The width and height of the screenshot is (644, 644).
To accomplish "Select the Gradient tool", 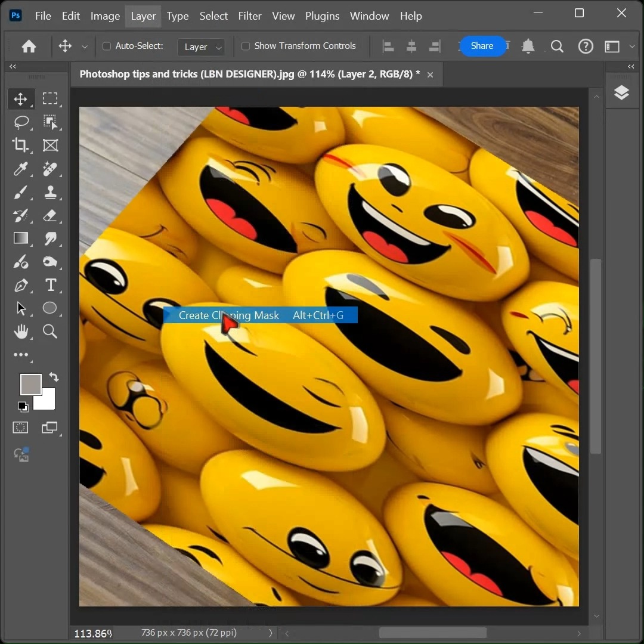I will tap(20, 238).
